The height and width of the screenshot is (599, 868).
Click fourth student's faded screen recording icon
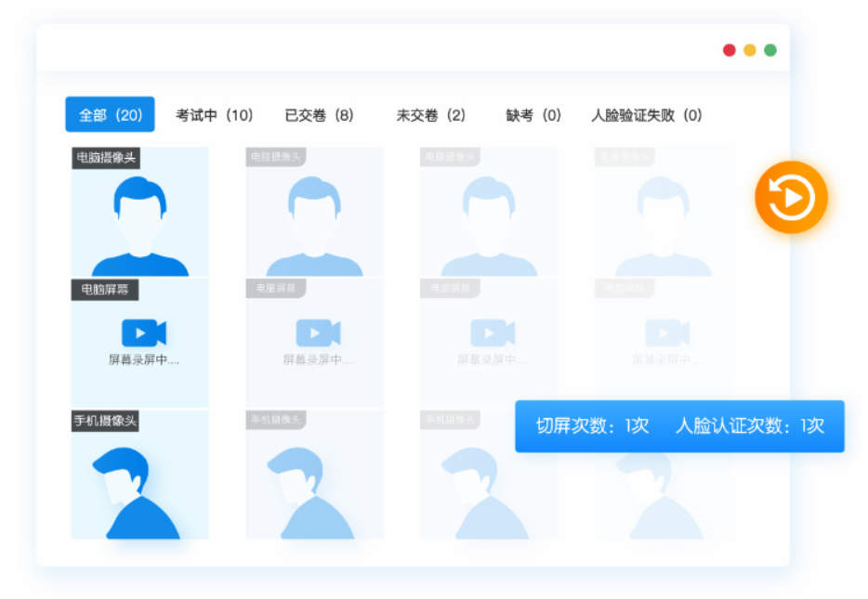[x=666, y=332]
